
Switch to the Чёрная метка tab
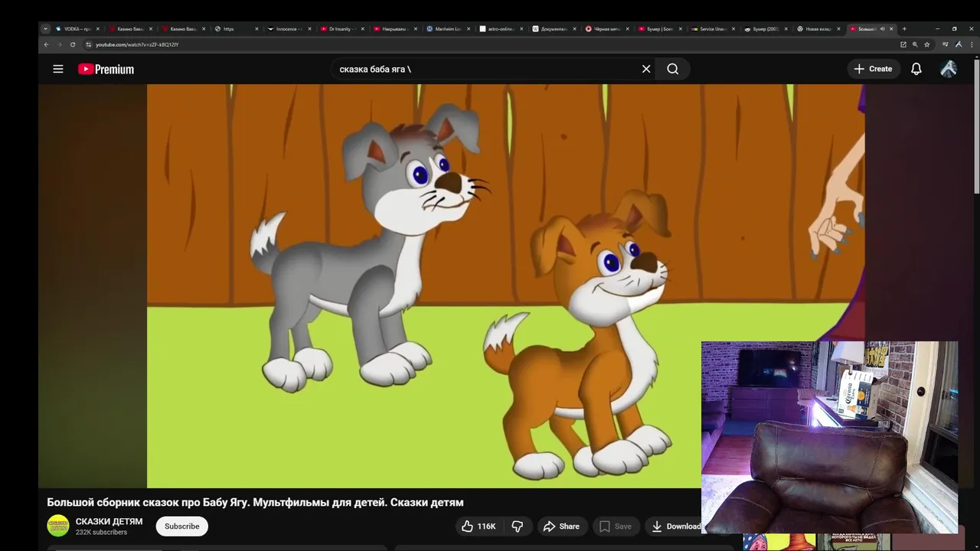[x=607, y=29]
